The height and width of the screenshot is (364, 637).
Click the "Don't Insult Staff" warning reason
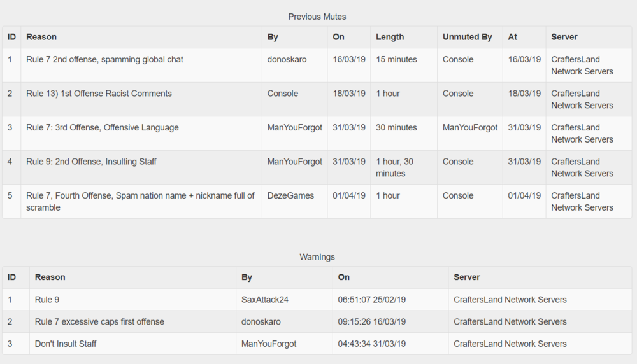(66, 344)
